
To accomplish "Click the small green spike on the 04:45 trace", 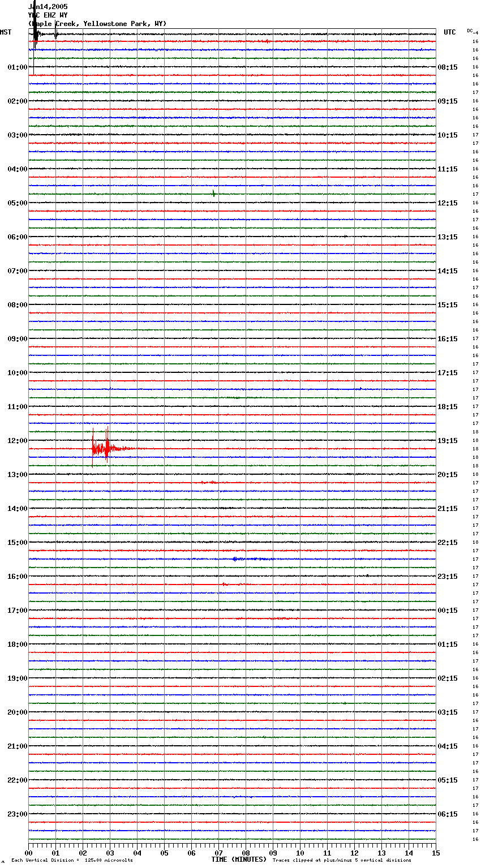I will (x=213, y=194).
